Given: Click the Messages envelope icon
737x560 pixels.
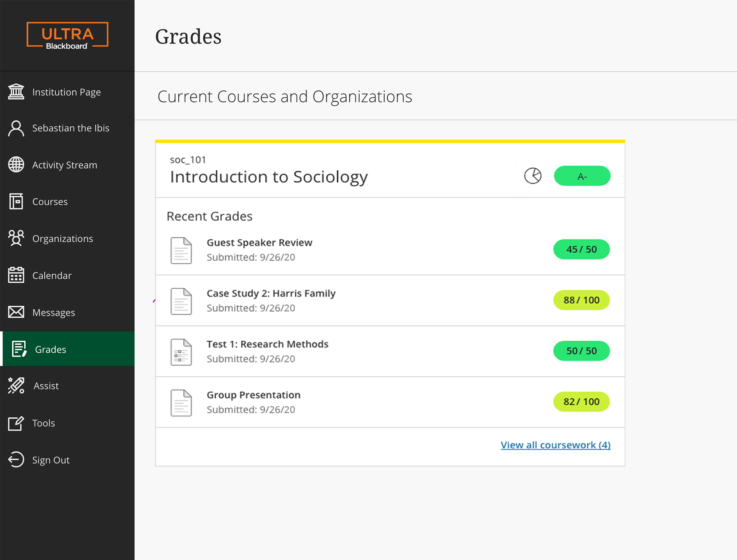Looking at the screenshot, I should coord(16,312).
